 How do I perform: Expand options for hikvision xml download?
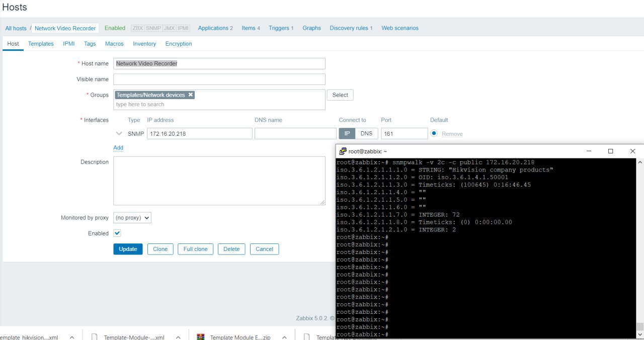point(72,337)
